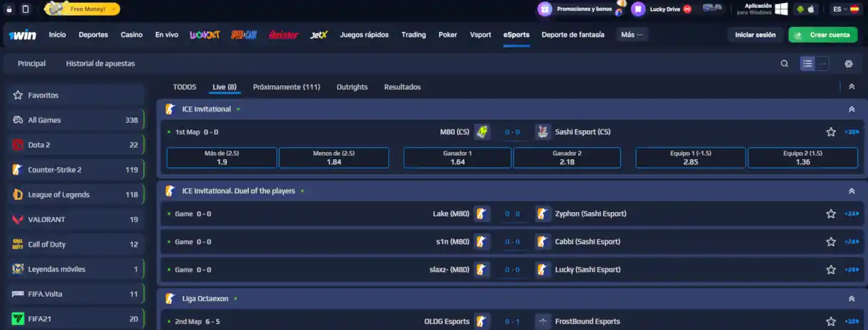
Task: Click Crear cuenta button
Action: tap(824, 35)
